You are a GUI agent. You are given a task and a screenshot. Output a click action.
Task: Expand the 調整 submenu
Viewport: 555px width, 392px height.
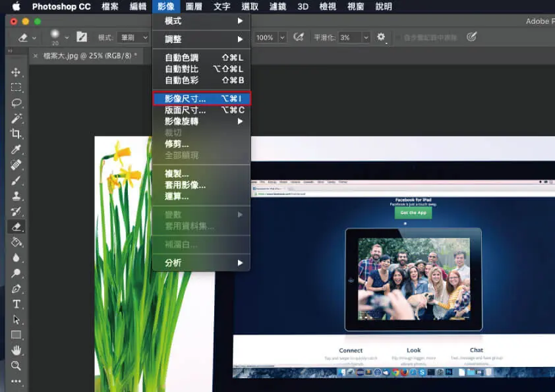pyautogui.click(x=202, y=40)
